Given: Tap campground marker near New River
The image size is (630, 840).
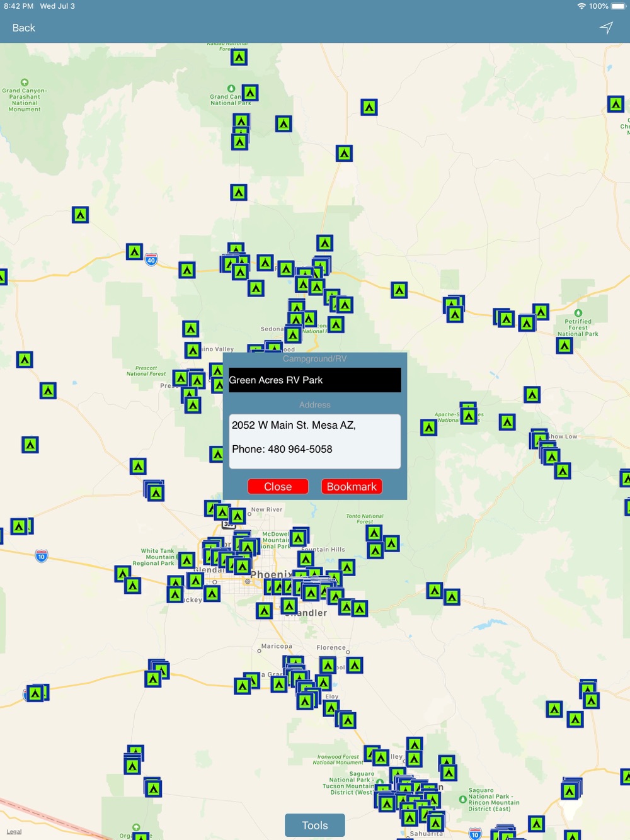Looking at the screenshot, I should pos(237,516).
